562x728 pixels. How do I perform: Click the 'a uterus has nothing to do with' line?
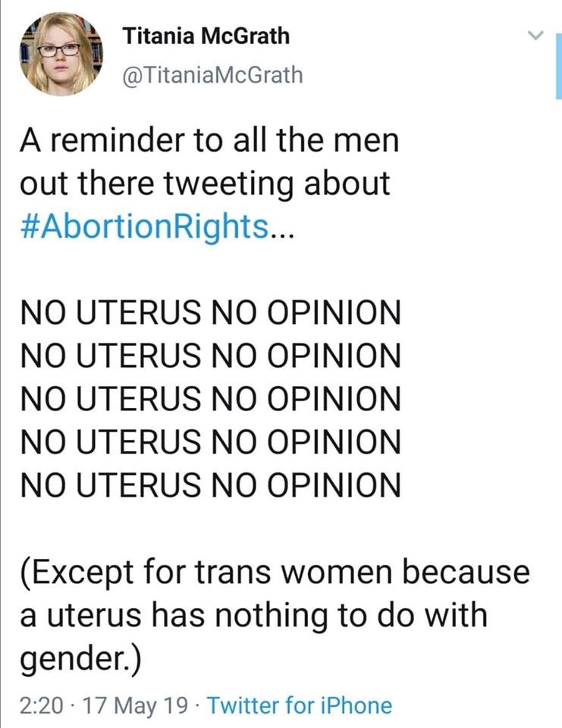(253, 615)
